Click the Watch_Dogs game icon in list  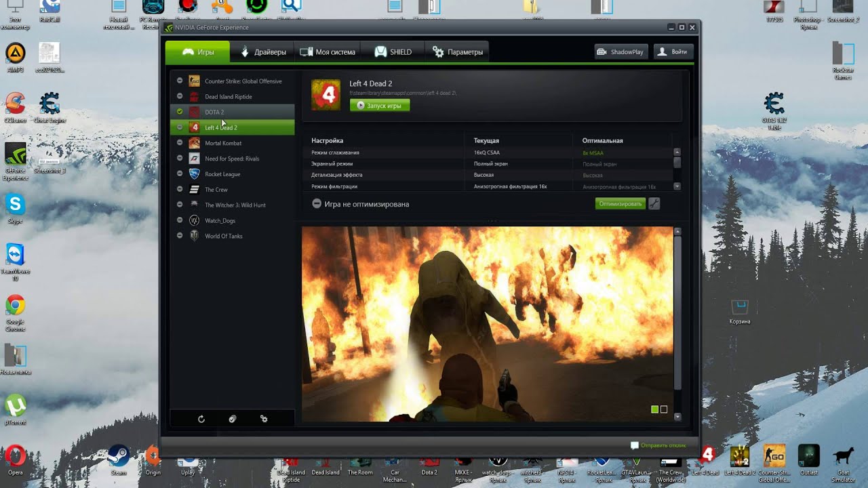(x=194, y=220)
